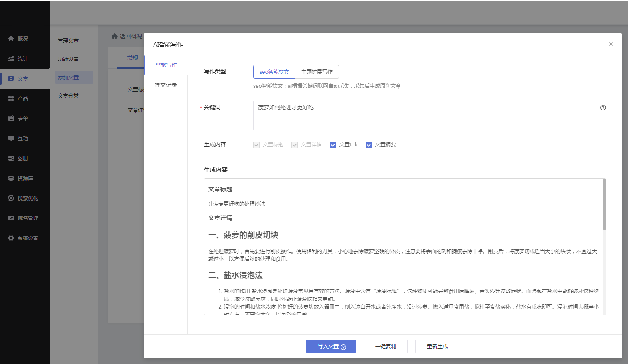This screenshot has height=364, width=628.
Task: Click the 表单 form icon in sidebar
Action: click(x=11, y=118)
